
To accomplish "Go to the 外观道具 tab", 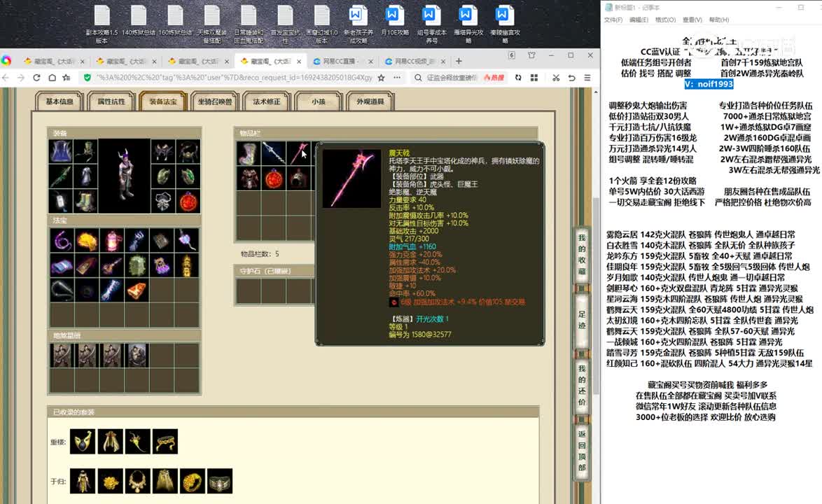I will click(370, 101).
